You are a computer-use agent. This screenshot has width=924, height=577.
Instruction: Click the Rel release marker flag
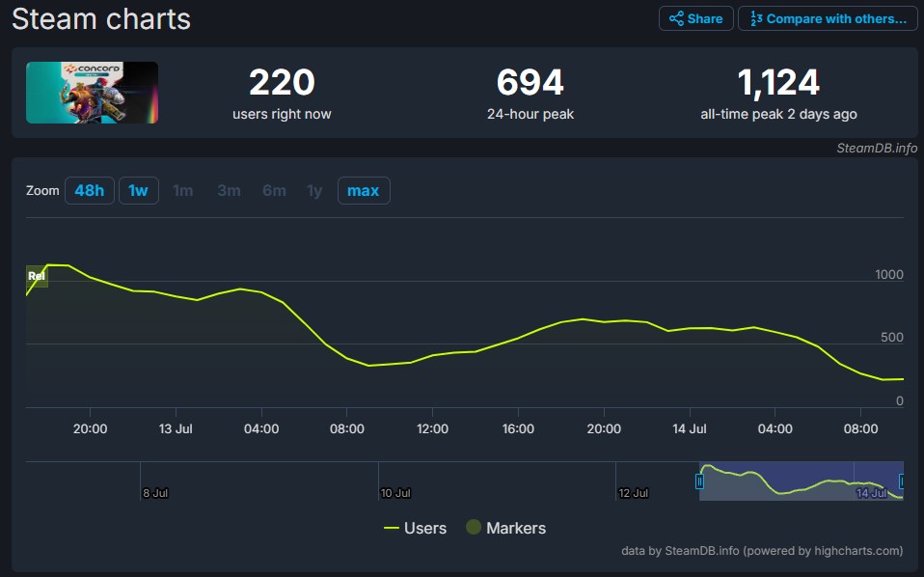pos(37,276)
